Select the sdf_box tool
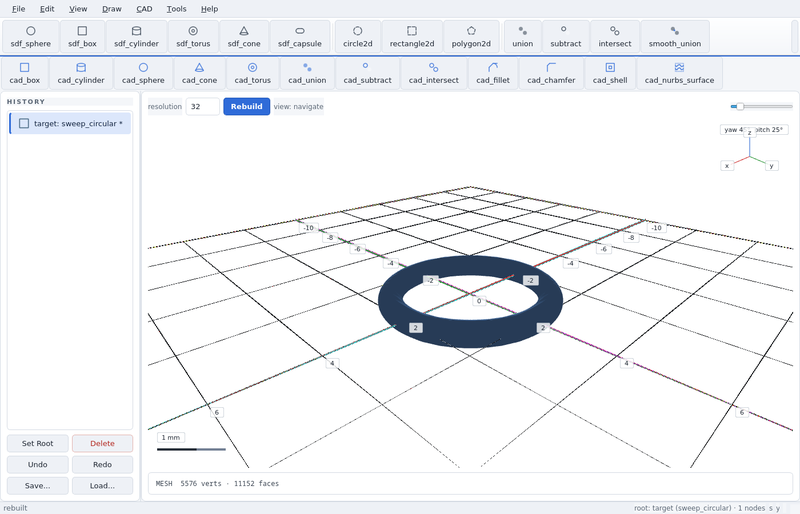This screenshot has width=800, height=514. (x=82, y=37)
